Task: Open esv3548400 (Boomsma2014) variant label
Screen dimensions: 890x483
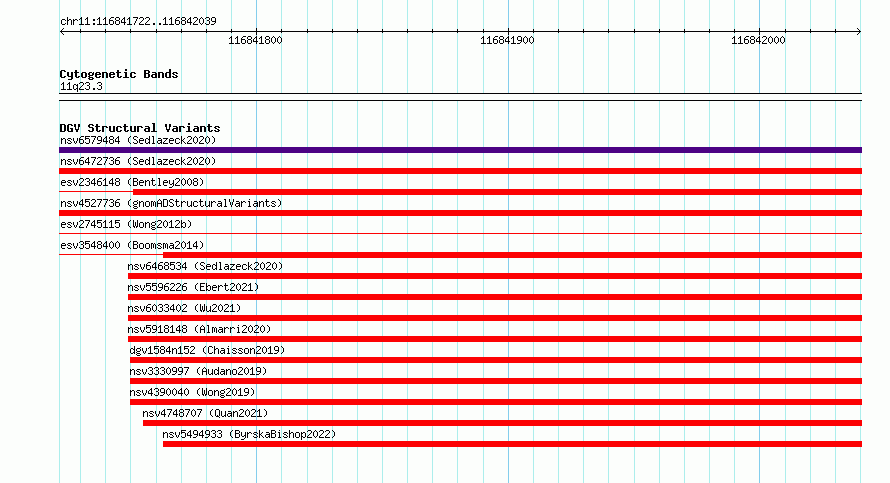Action: [x=132, y=245]
